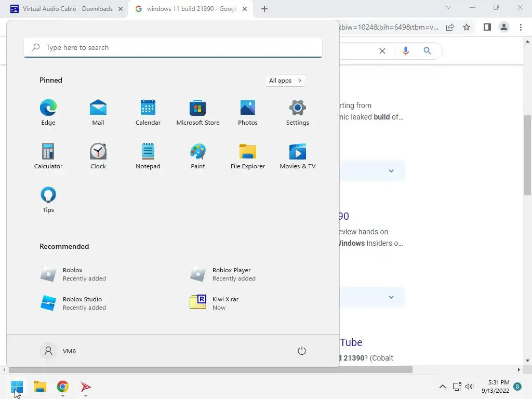Show All apps list

[285, 81]
